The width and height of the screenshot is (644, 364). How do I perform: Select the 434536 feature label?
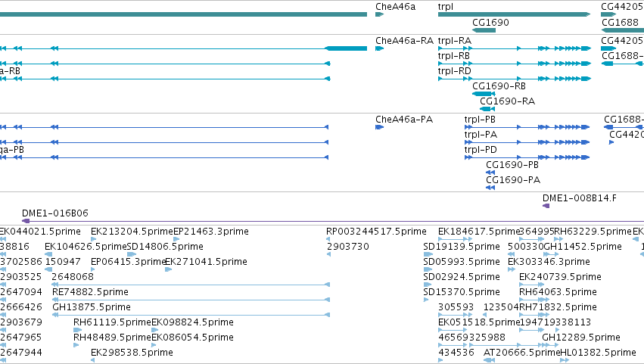tap(456, 353)
